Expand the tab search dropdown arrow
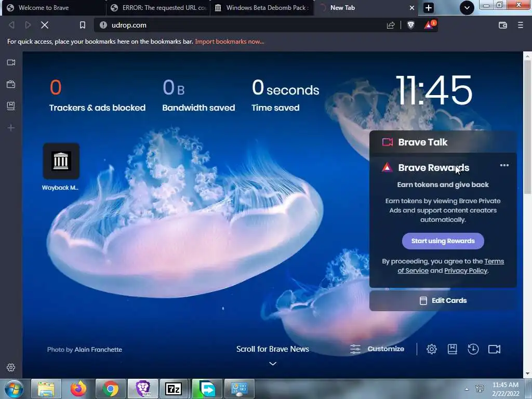 467,8
